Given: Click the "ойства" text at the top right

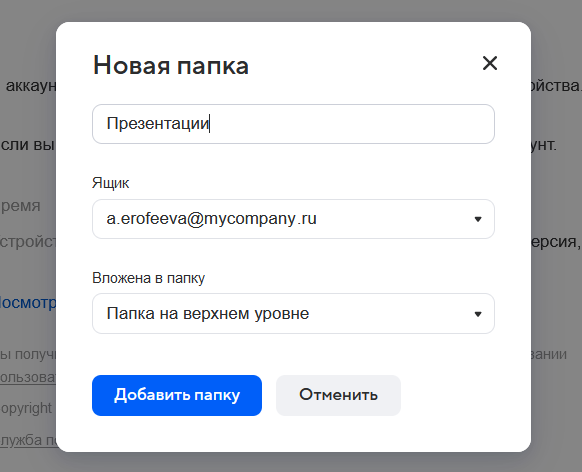Looking at the screenshot, I should [556, 86].
